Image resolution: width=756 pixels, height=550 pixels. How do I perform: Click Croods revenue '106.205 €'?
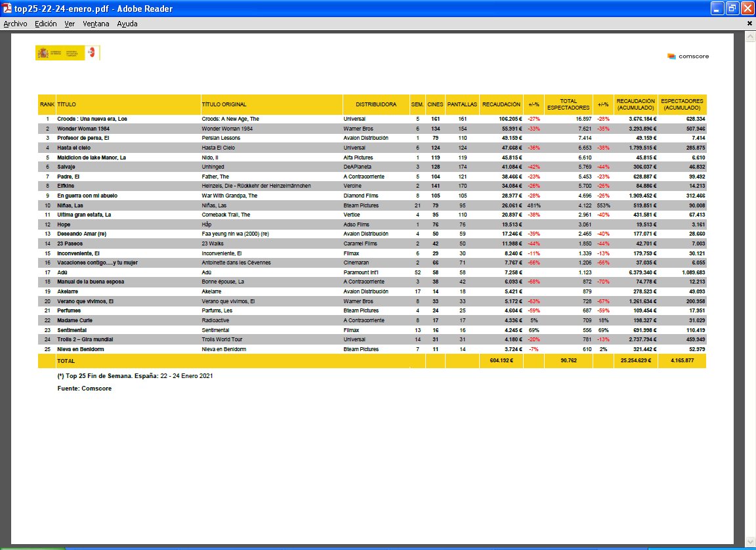[511, 119]
